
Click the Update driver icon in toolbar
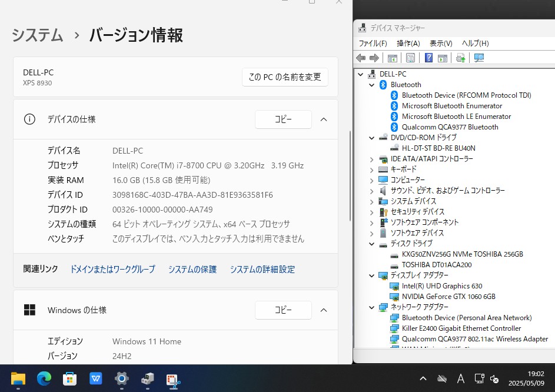pyautogui.click(x=460, y=58)
